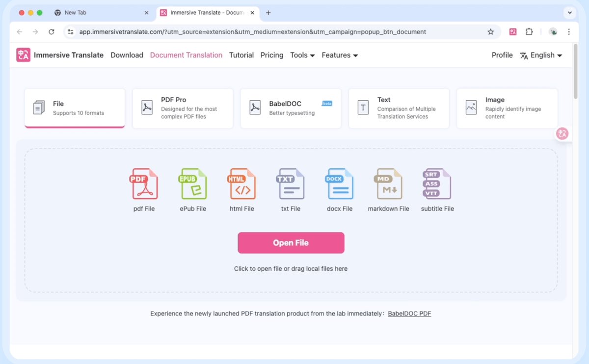Viewport: 589px width, 364px height.
Task: Open the tab search dropdown arrow
Action: [x=570, y=13]
